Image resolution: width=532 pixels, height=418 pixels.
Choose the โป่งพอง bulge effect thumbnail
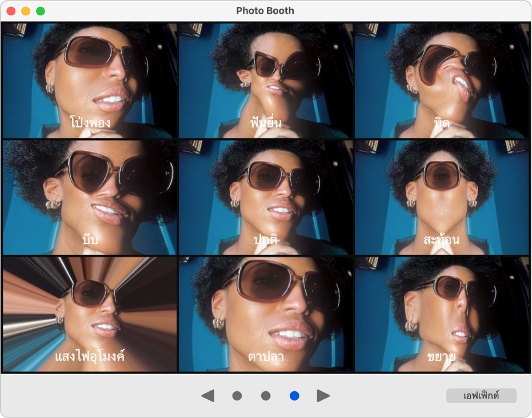click(x=90, y=81)
